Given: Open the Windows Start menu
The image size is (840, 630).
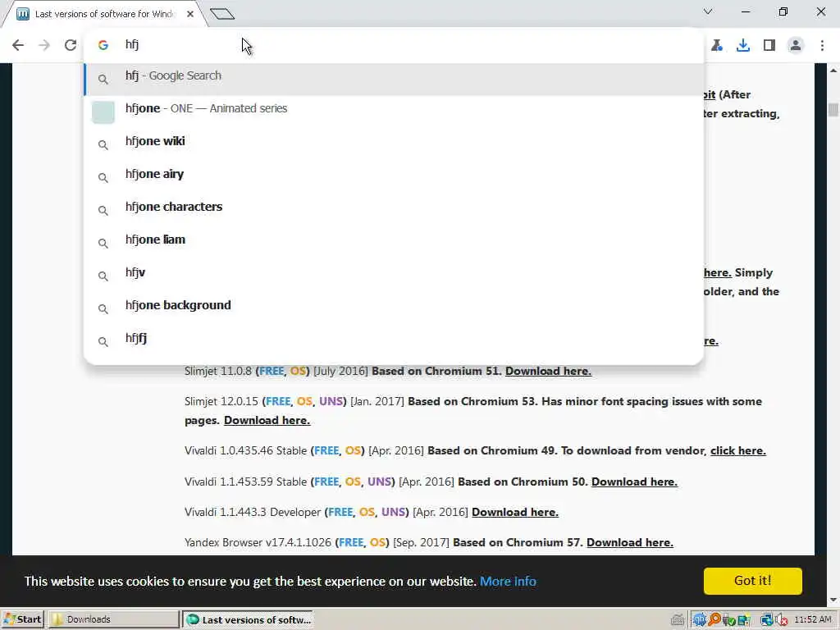Looking at the screenshot, I should click(22, 619).
